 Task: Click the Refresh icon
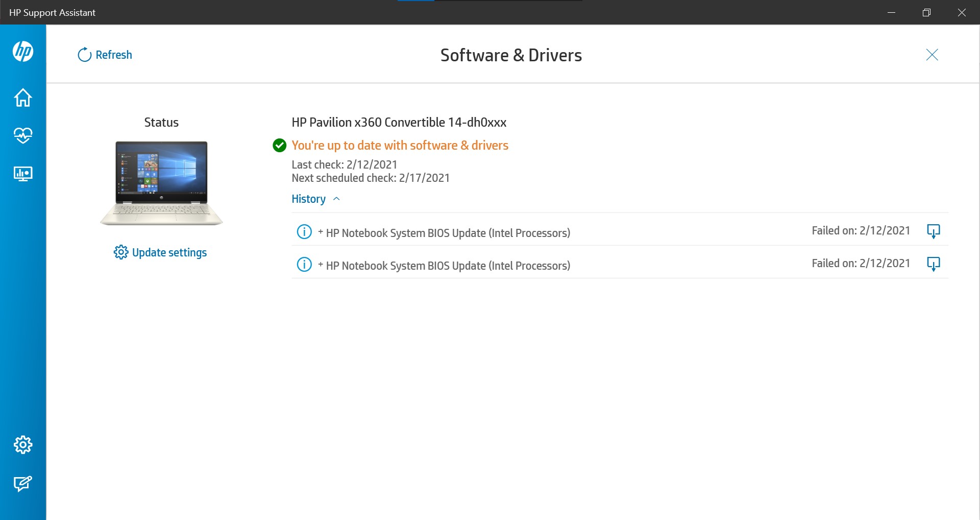click(x=84, y=55)
